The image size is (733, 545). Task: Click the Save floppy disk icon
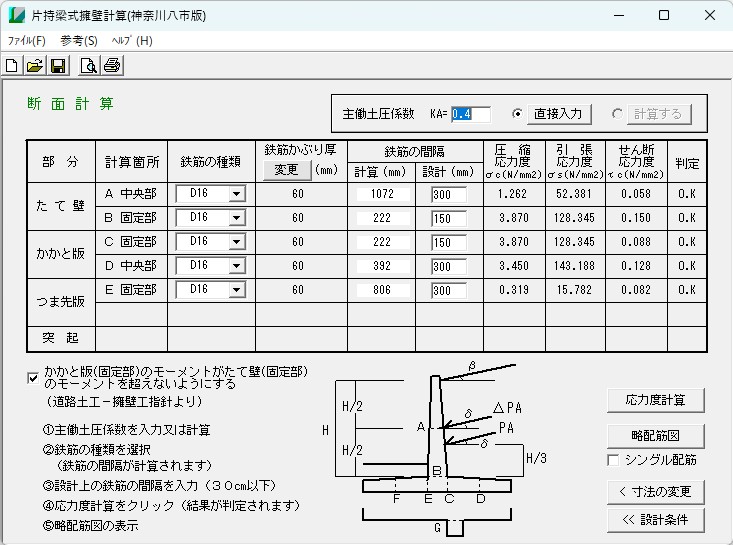point(58,66)
